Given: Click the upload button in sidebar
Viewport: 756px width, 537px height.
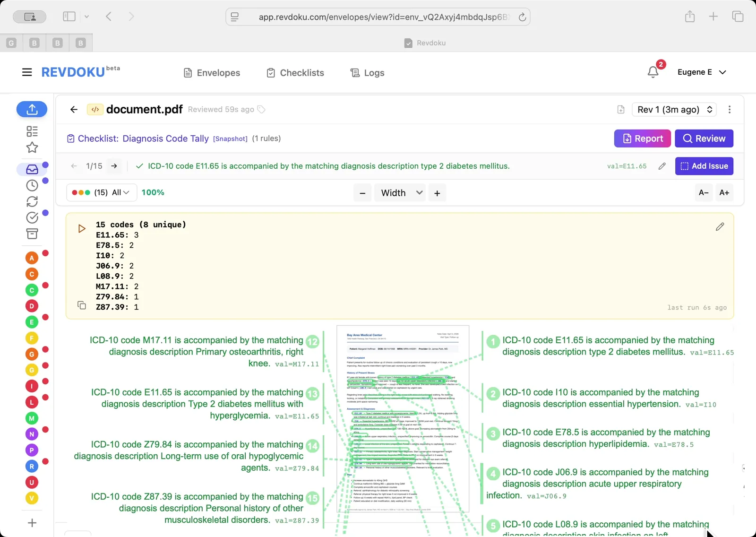Looking at the screenshot, I should [x=32, y=109].
